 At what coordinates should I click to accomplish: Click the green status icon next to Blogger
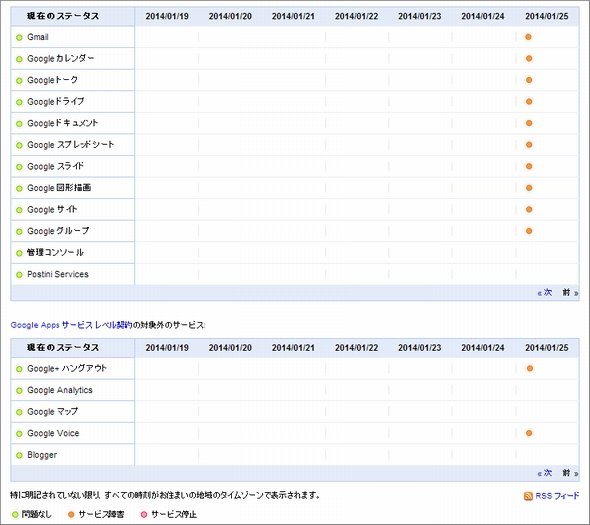(x=19, y=455)
